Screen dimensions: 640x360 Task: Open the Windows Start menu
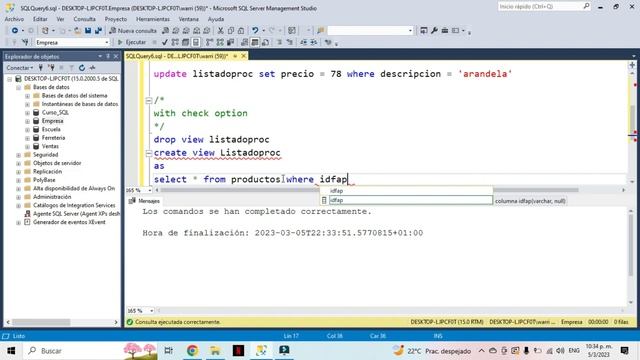[11, 351]
